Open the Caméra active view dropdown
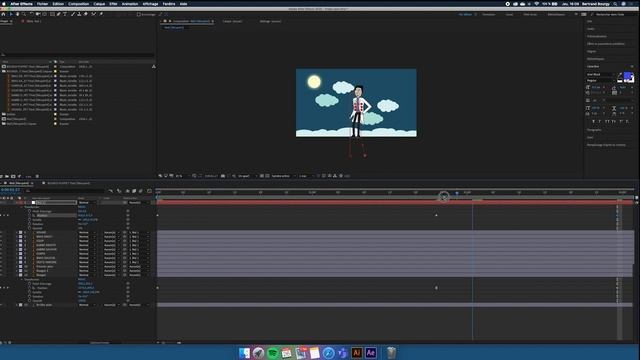 click(x=283, y=176)
